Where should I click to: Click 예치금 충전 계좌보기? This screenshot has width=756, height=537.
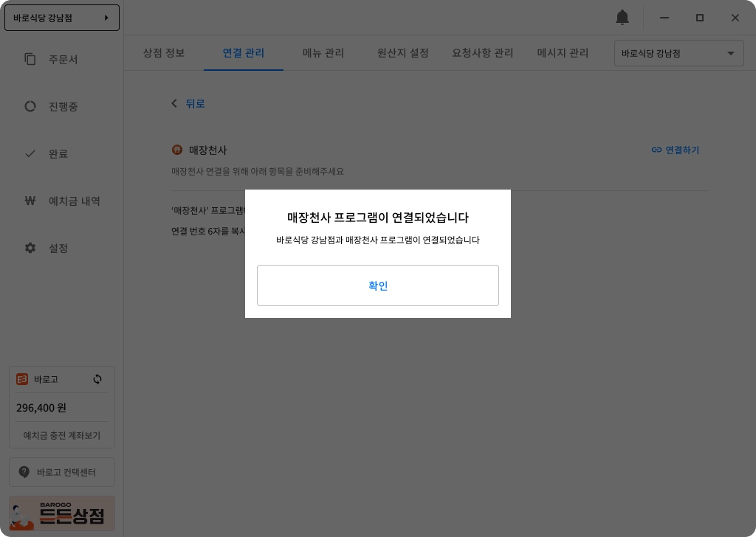point(62,435)
